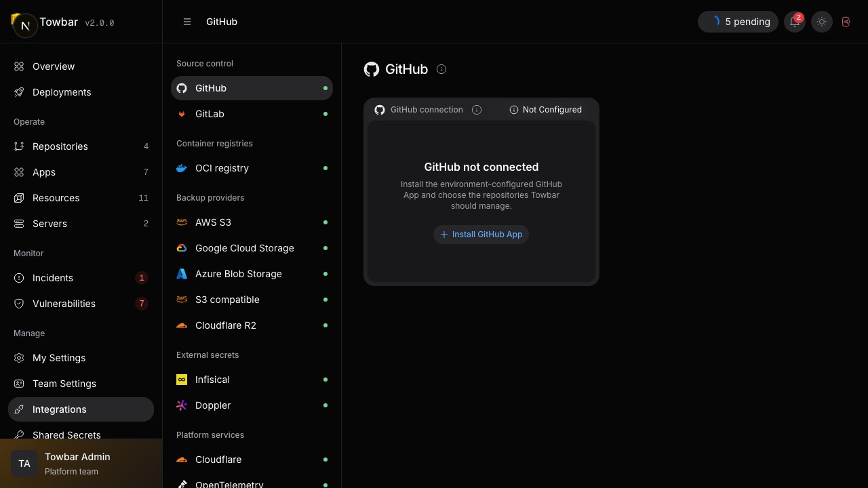Click the info icon beside GitHub heading
This screenshot has width=868, height=488.
coord(441,69)
